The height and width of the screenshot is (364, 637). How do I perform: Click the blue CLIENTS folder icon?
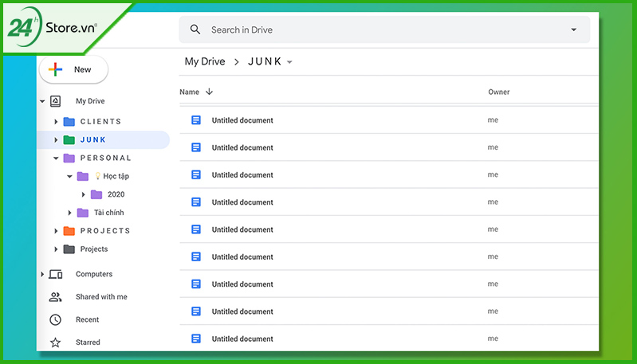pos(69,121)
